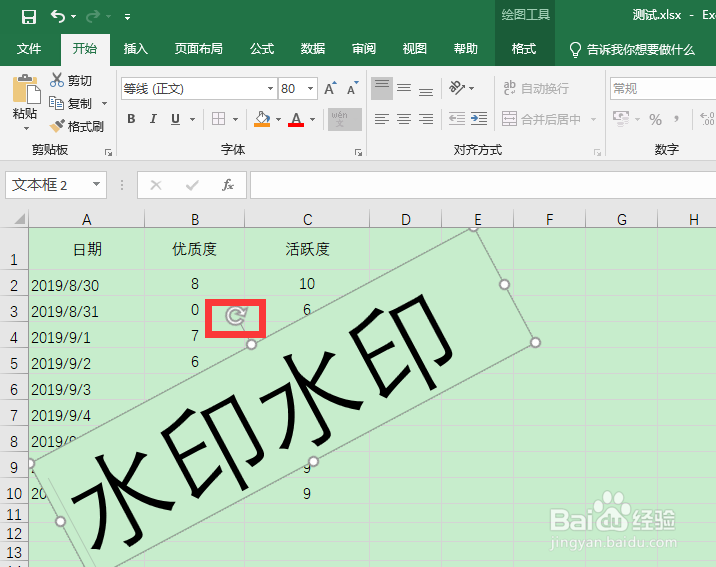This screenshot has height=567, width=716.
Task: Expand the fill color dropdown arrow
Action: (278, 120)
